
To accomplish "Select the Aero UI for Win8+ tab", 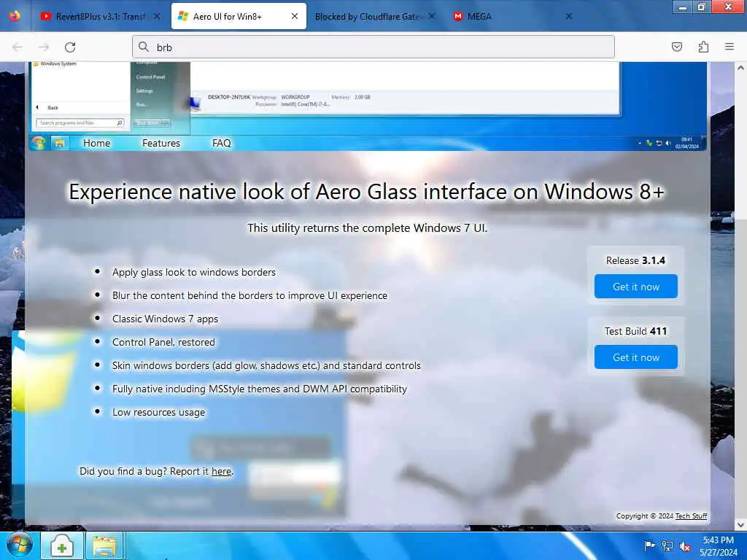I will pos(239,16).
